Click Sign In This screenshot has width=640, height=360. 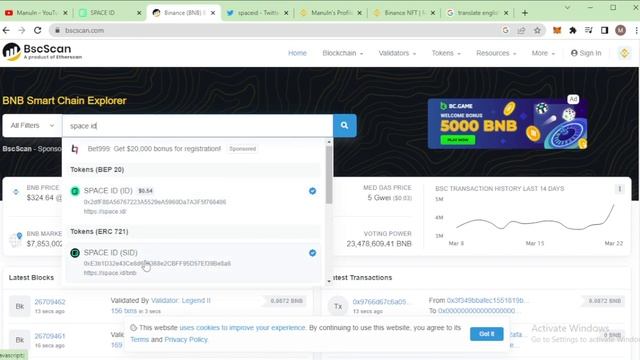pos(586,53)
